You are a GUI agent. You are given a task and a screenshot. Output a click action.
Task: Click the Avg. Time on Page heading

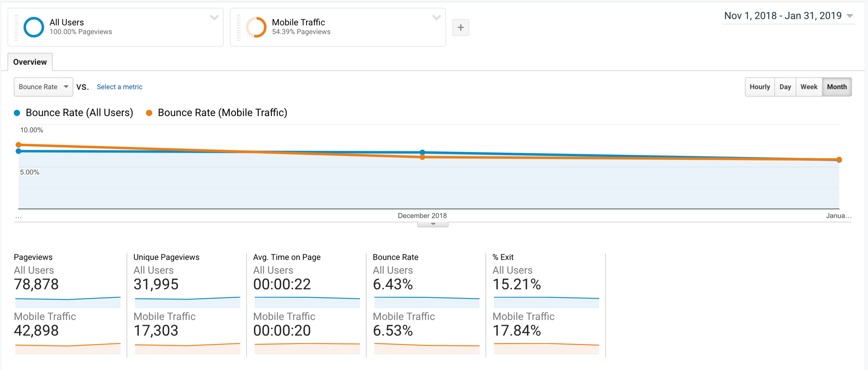click(287, 257)
